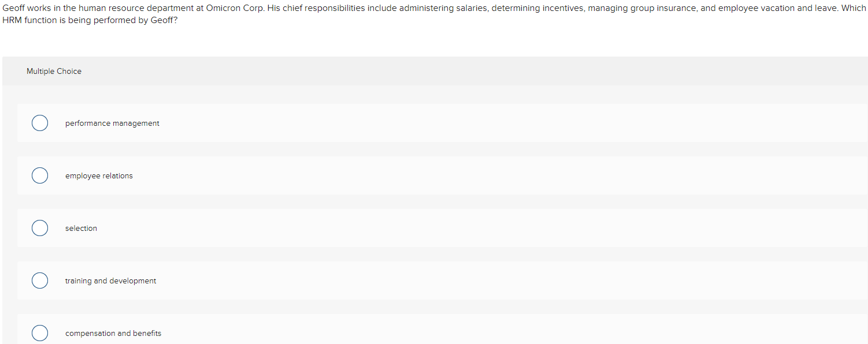Viewport: 868px width, 344px height.
Task: Click the Multiple Choice header label
Action: pos(54,71)
